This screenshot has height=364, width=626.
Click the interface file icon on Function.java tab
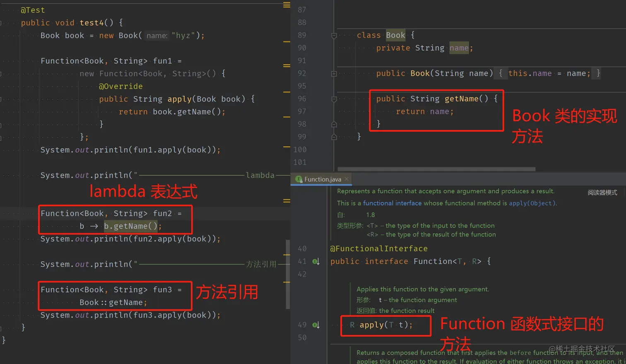[x=299, y=179]
